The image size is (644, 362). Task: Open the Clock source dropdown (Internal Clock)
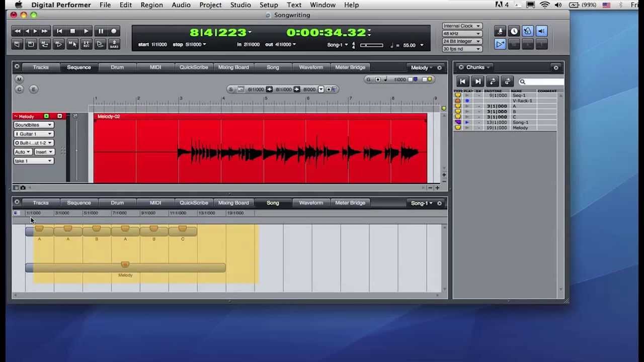(x=462, y=26)
